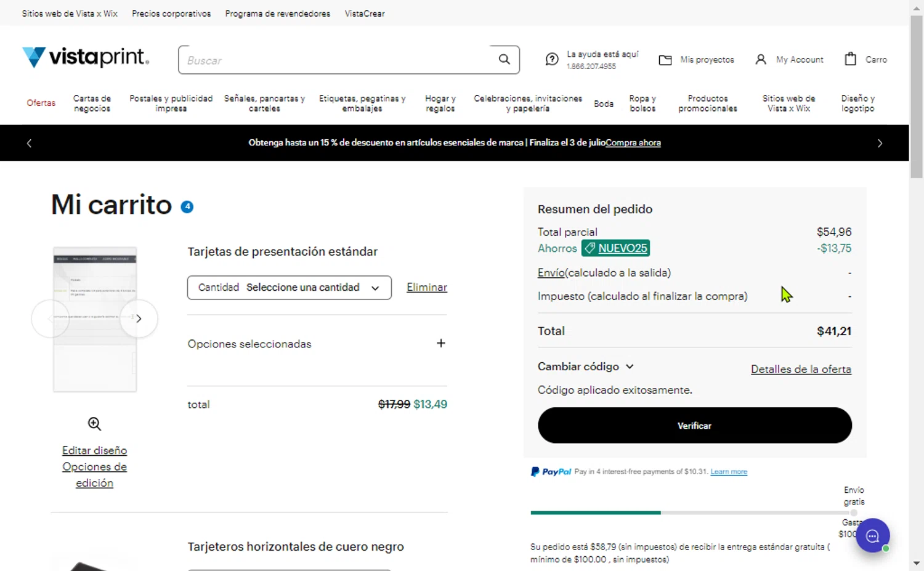924x571 pixels.
Task: Click the Envío link
Action: pos(551,272)
